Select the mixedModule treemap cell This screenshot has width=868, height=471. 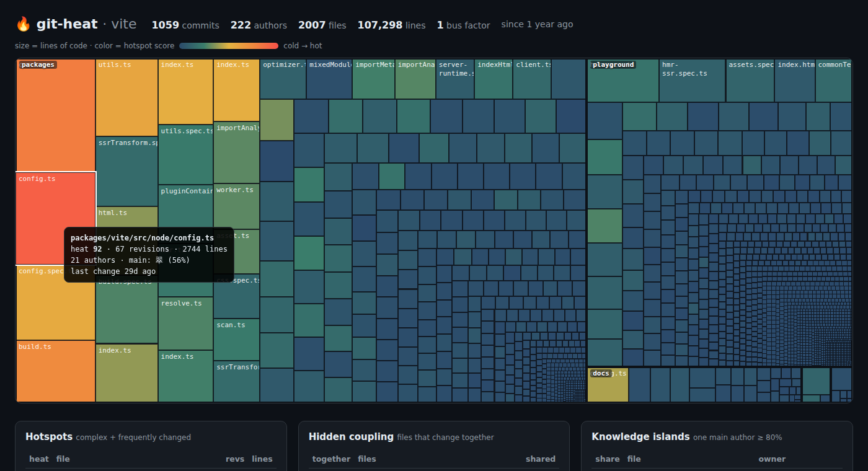329,79
